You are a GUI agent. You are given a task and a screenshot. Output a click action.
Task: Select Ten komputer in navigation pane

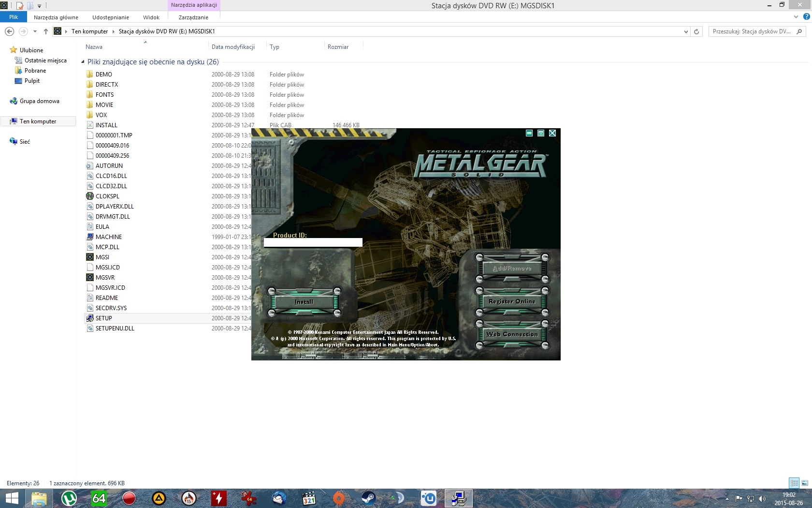38,121
